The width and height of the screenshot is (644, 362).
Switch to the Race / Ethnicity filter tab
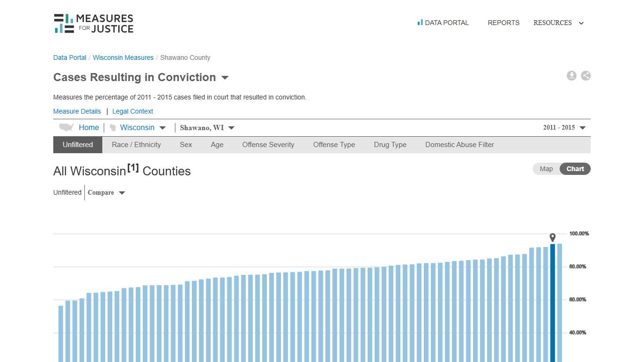(x=136, y=145)
